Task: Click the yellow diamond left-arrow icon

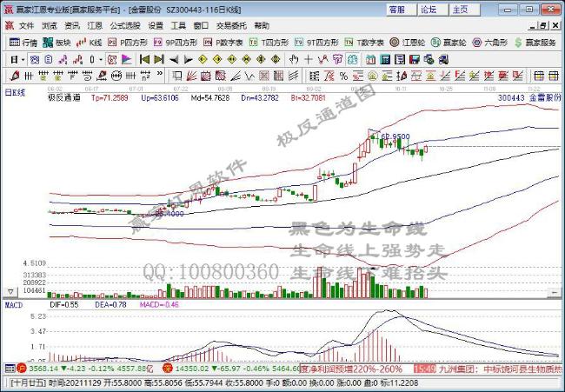Action: [x=203, y=59]
